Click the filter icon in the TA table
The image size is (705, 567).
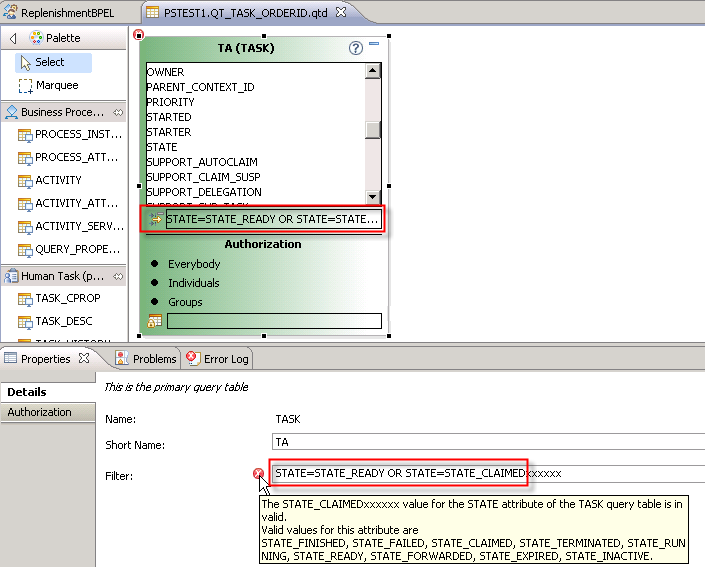[x=155, y=219]
